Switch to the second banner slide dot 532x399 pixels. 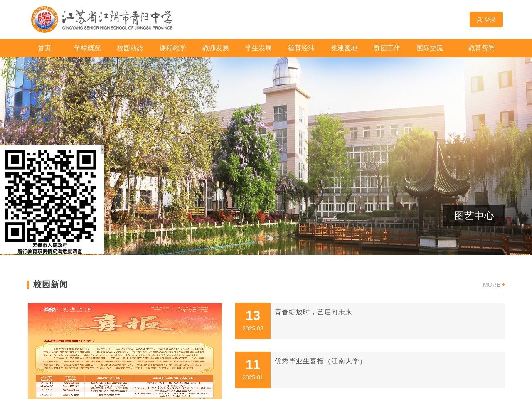click(x=271, y=239)
